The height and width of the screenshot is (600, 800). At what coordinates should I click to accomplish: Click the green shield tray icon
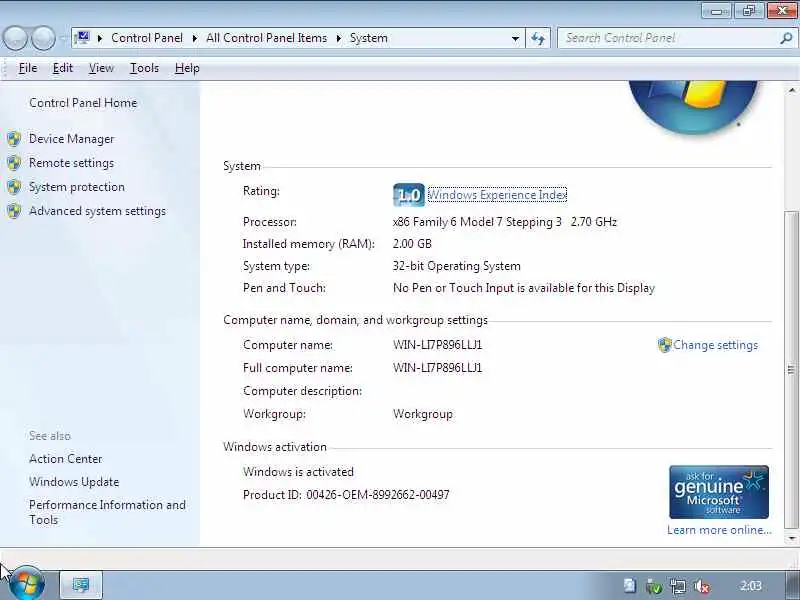pyautogui.click(x=654, y=587)
